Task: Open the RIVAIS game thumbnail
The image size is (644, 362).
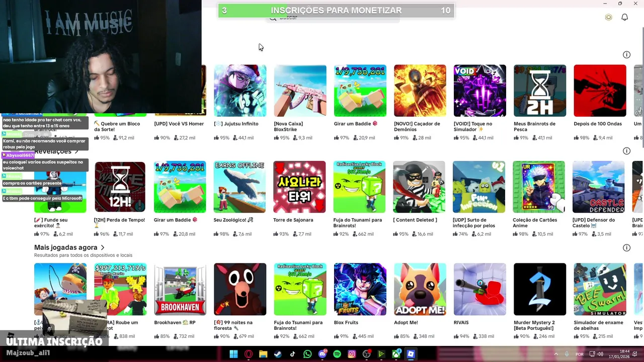Action: pos(480,289)
